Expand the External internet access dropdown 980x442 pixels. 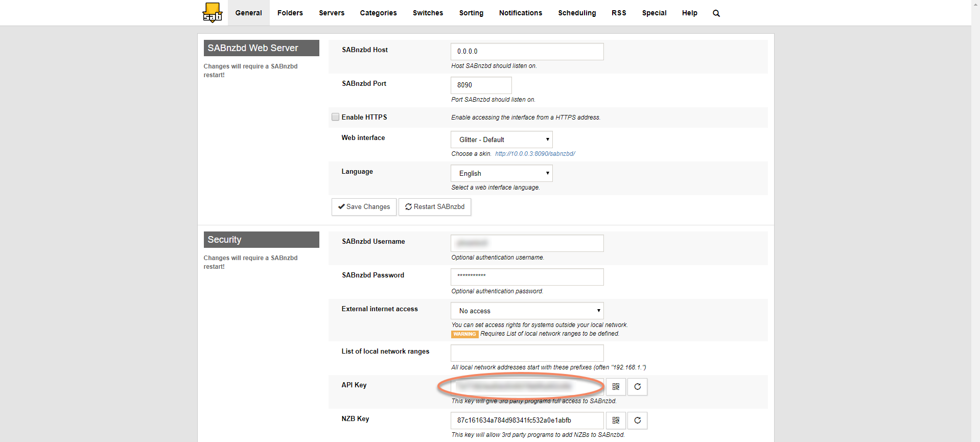[527, 311]
